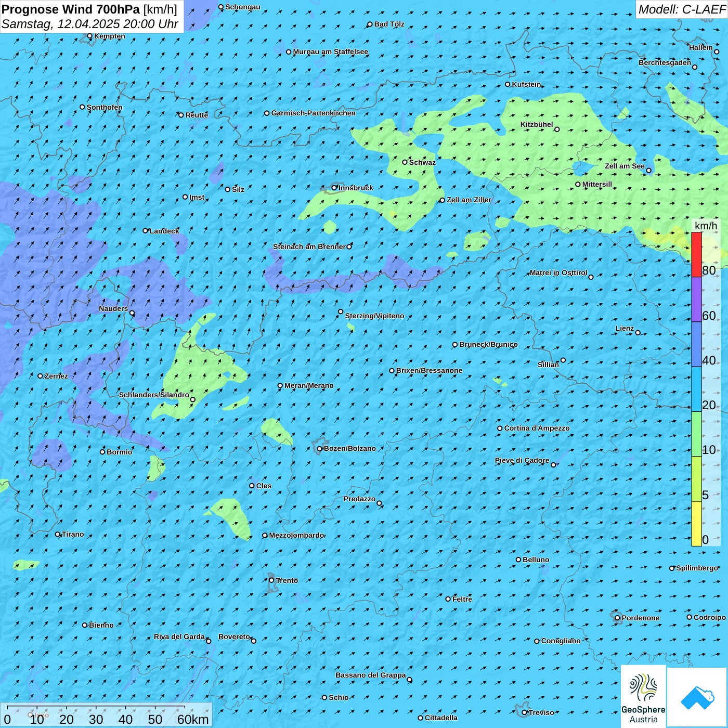Click the 'Feltre' city label
Image resolution: width=728 pixels, height=728 pixels.
(462, 599)
